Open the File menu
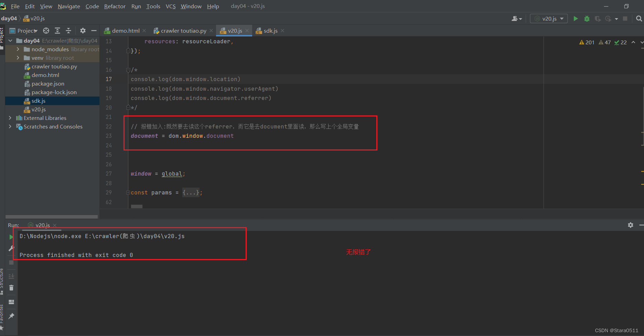The image size is (644, 336). tap(15, 6)
